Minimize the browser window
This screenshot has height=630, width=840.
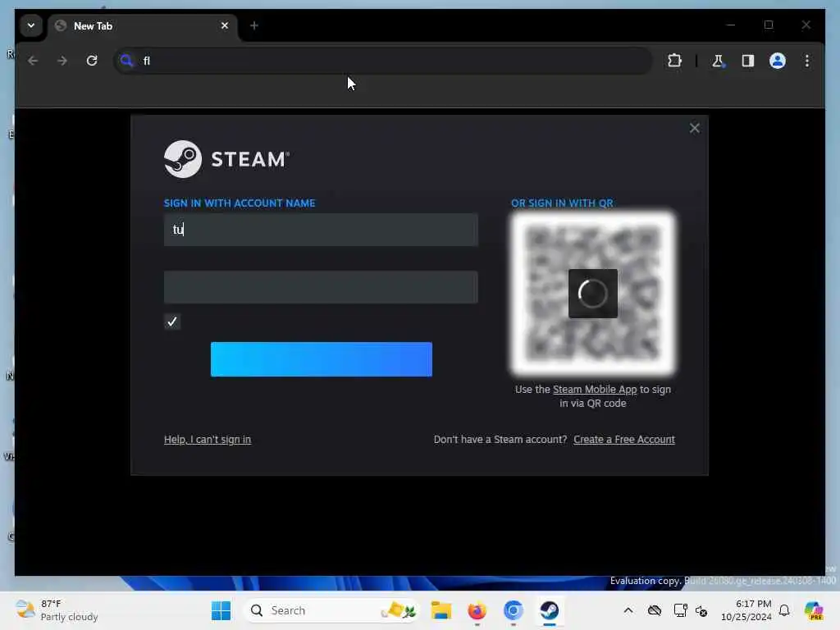tap(731, 25)
